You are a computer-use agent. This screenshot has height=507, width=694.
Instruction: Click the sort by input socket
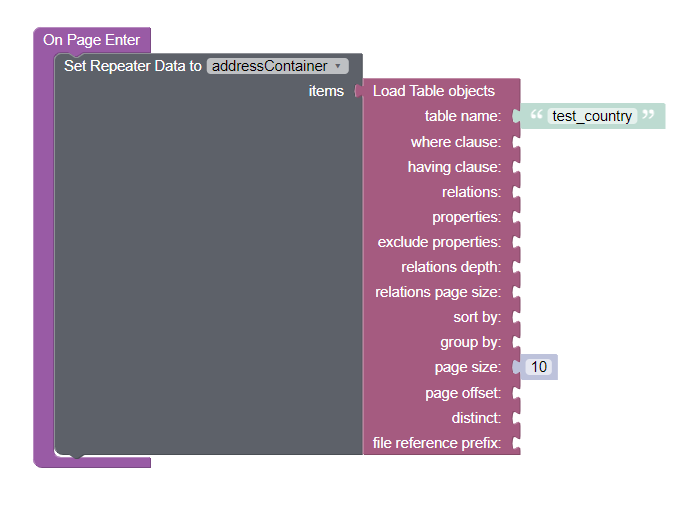pyautogui.click(x=516, y=317)
